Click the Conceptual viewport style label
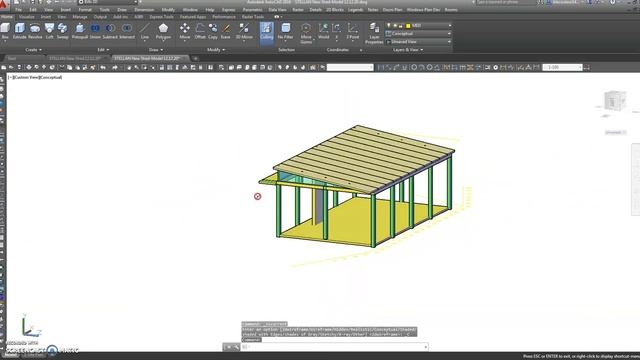640x360 pixels. (51, 77)
